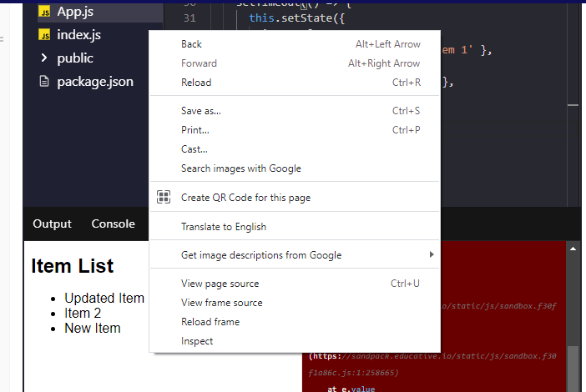Screen dimensions: 586x392
Task: Click the QR code icon in context menu
Action: tap(164, 198)
